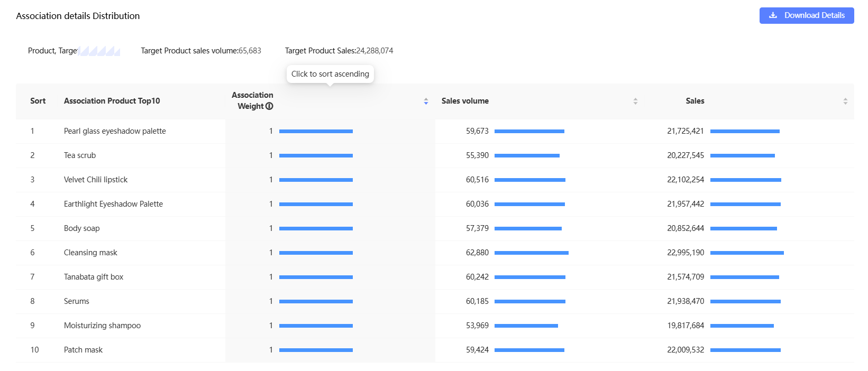
Task: Click the Association details Distribution title
Action: (78, 16)
